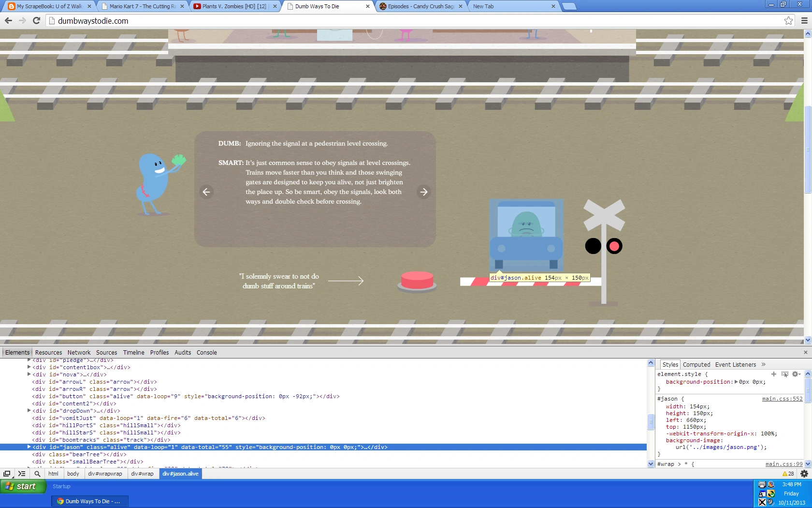The height and width of the screenshot is (508, 812).
Task: Click the magnifier inspect element icon
Action: click(x=37, y=474)
